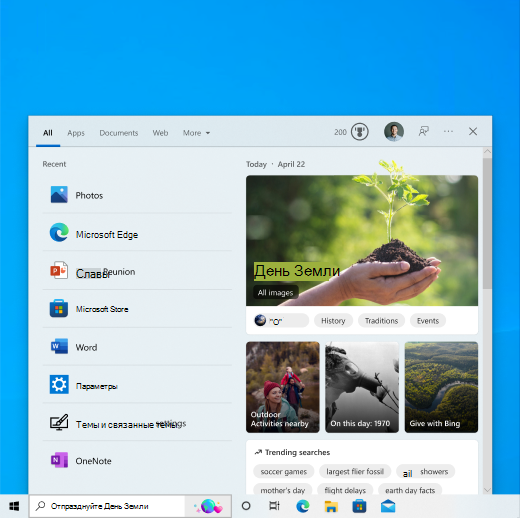Expand the More dropdown
Screen dimensions: 520x518
tap(196, 133)
